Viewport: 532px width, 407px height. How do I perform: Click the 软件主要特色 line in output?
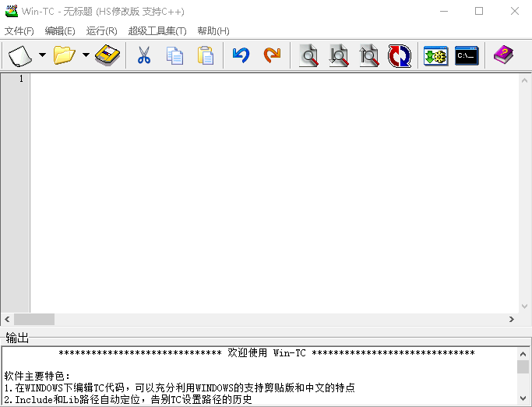coord(37,376)
